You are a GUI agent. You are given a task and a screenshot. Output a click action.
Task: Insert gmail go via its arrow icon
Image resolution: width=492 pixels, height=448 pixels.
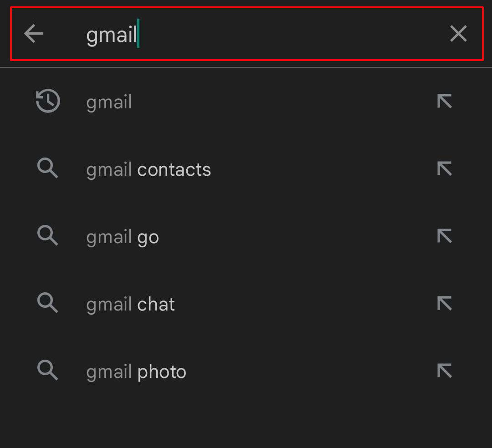tap(445, 236)
